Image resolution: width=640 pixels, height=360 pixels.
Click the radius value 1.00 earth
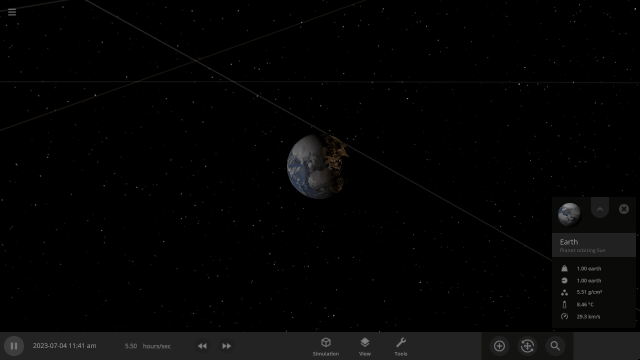pos(589,280)
